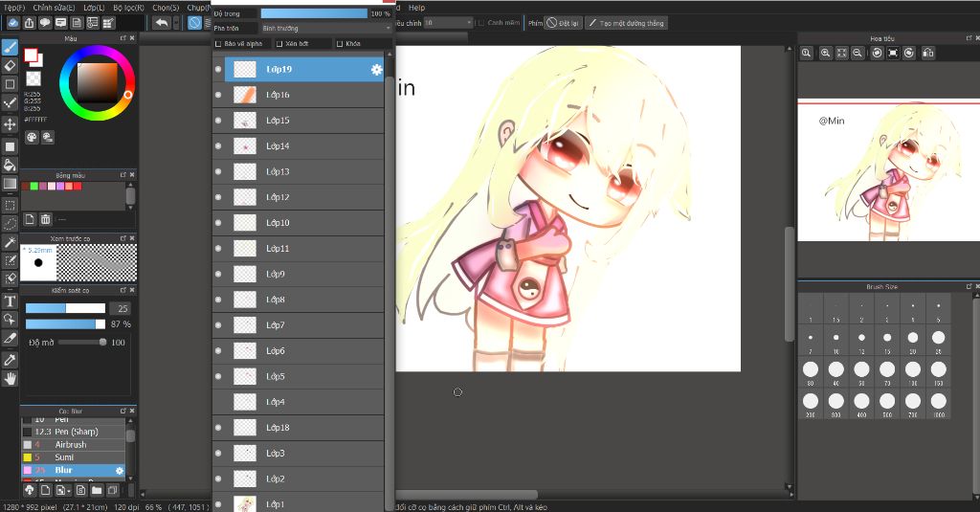Open the Lớp(L) menu
980x512 pixels.
(x=94, y=8)
